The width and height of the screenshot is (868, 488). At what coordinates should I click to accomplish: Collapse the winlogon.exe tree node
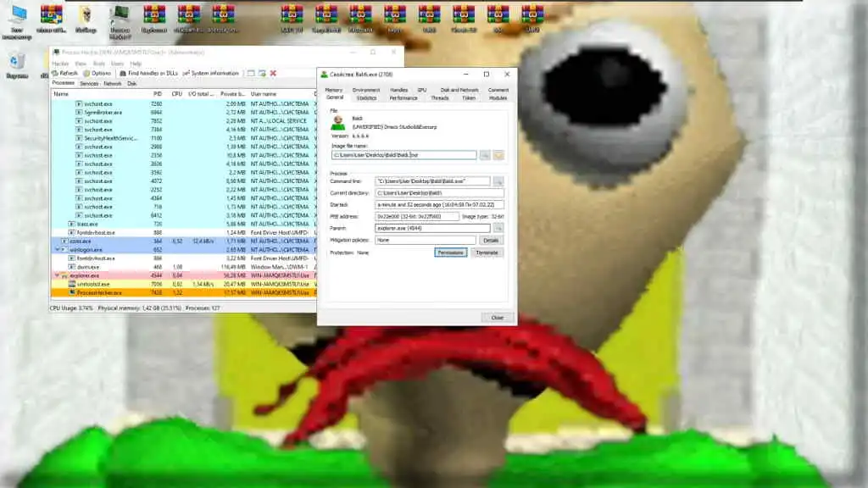click(57, 250)
